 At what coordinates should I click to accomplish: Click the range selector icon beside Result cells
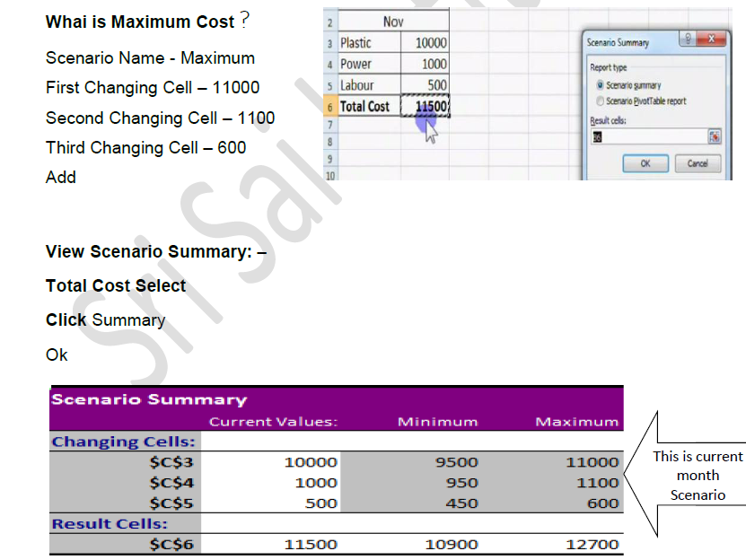click(x=714, y=136)
